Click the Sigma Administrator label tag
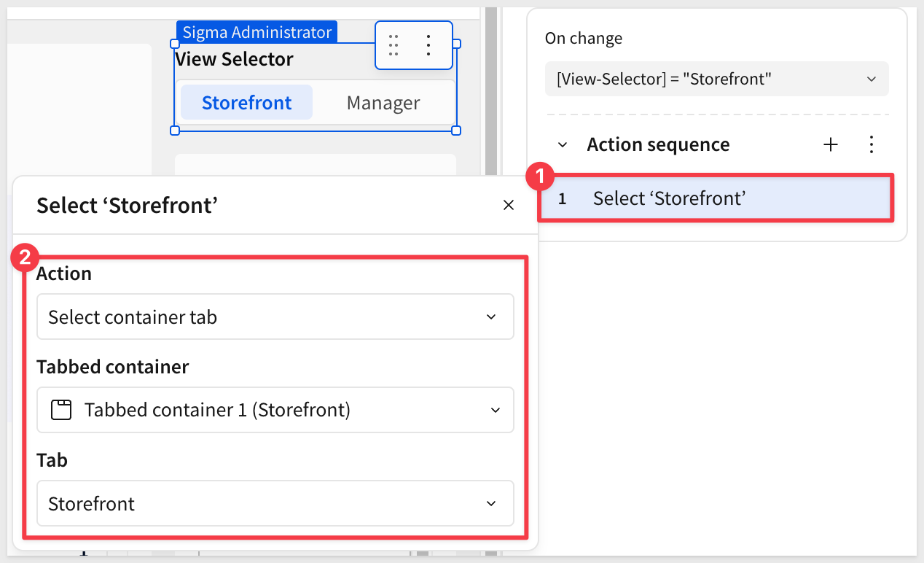This screenshot has width=924, height=563. pos(257,32)
